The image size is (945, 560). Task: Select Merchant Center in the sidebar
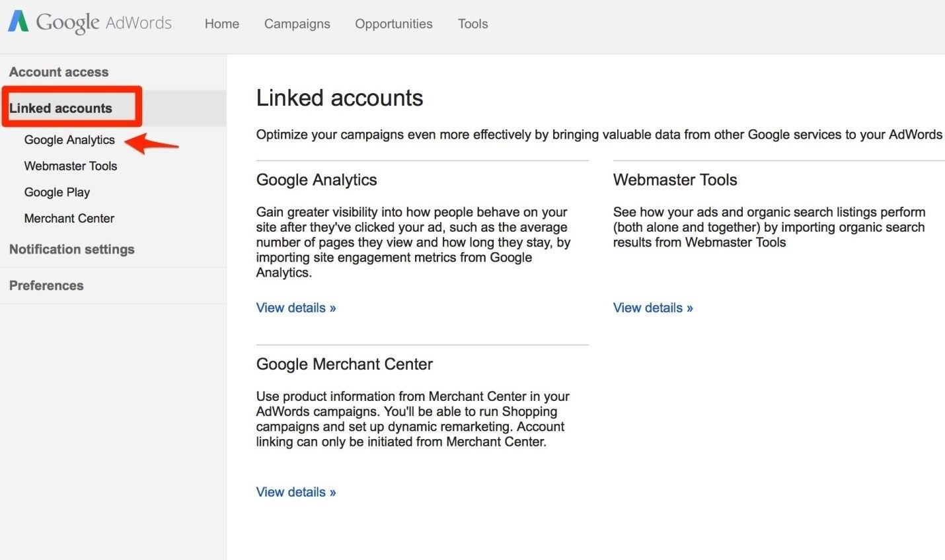click(x=69, y=219)
